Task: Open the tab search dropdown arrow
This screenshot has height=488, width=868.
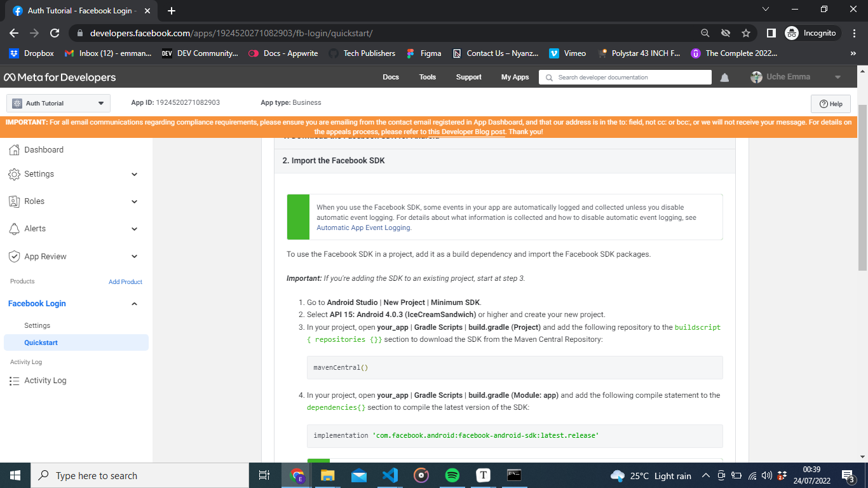Action: [765, 10]
